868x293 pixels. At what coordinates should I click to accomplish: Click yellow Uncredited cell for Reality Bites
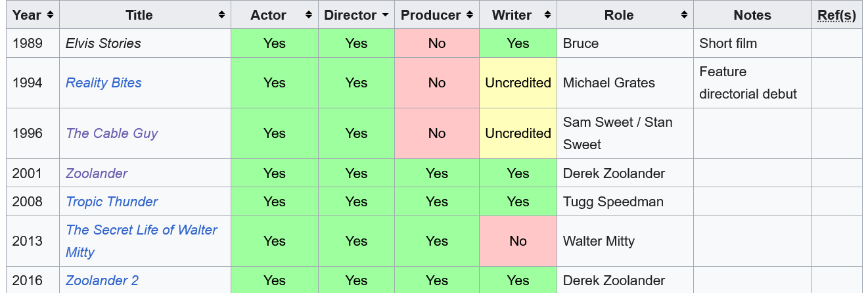(x=518, y=83)
